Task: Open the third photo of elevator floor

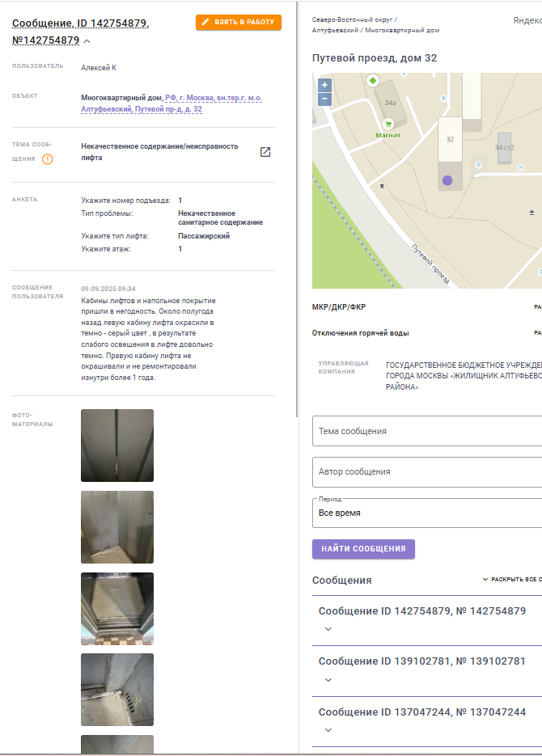Action: 117,609
